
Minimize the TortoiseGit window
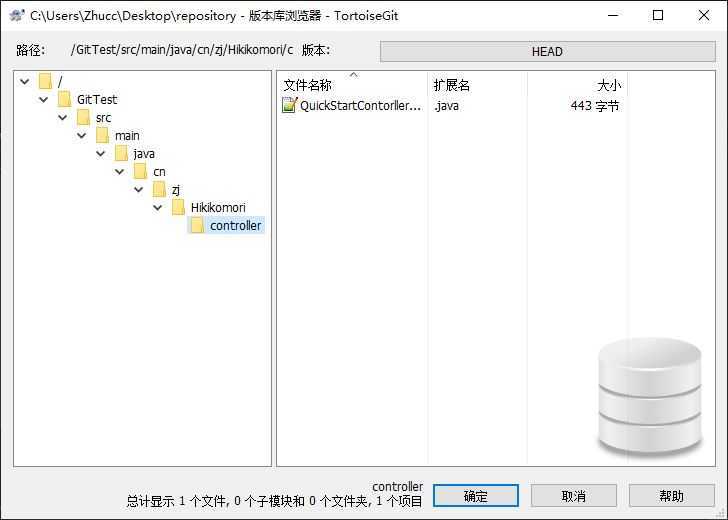(613, 15)
